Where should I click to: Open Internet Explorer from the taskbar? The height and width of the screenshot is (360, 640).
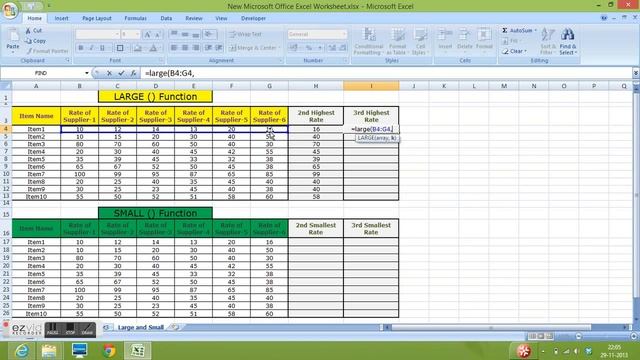[x=22, y=351]
